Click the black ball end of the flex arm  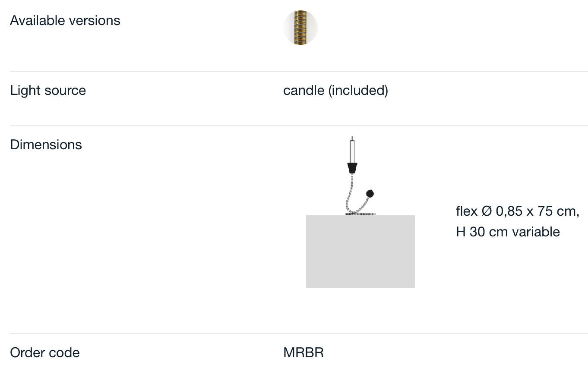(370, 193)
